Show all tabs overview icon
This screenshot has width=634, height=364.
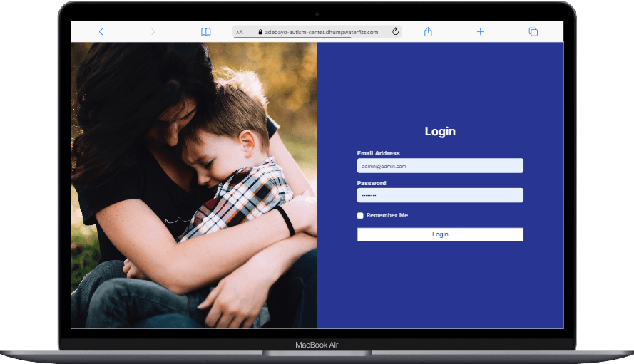coord(533,32)
